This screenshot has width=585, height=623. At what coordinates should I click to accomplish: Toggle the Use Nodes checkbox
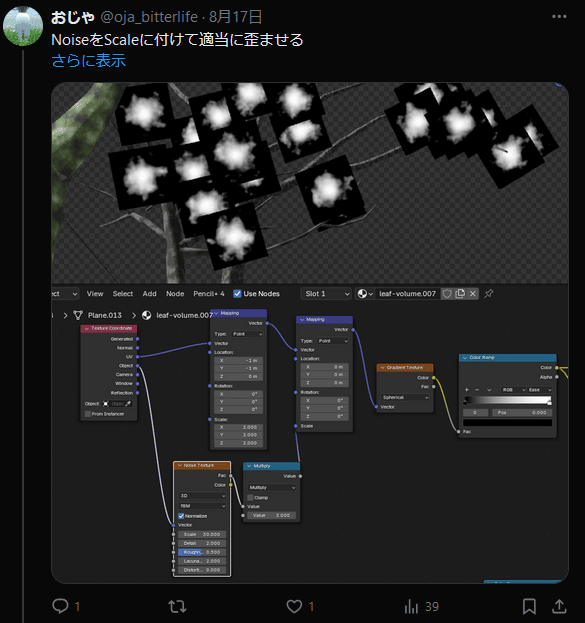coord(237,294)
